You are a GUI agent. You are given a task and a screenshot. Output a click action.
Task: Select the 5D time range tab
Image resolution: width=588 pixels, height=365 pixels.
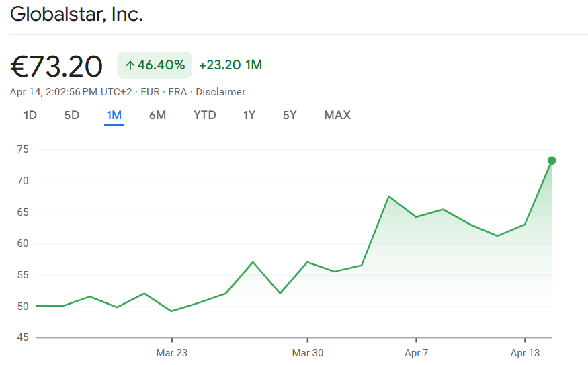click(72, 115)
